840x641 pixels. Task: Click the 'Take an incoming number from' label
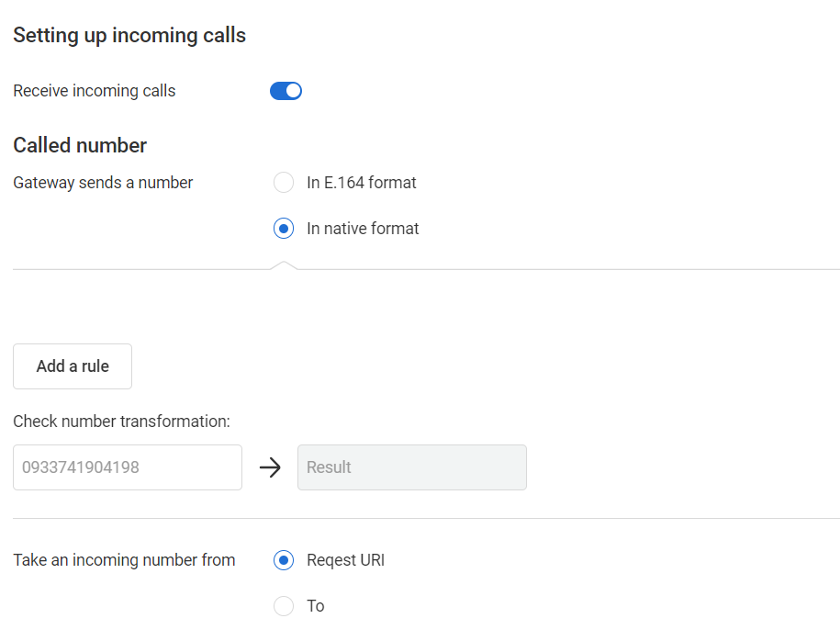(x=124, y=560)
